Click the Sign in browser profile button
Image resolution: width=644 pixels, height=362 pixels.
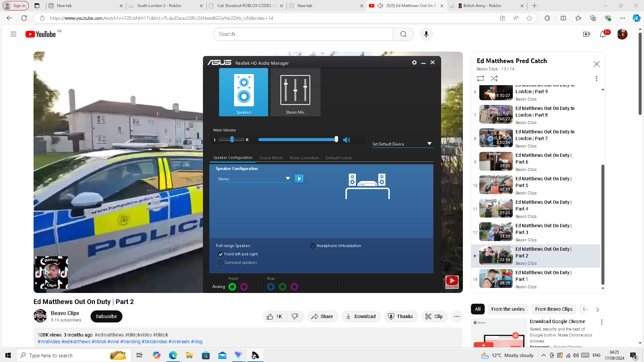pyautogui.click(x=15, y=6)
